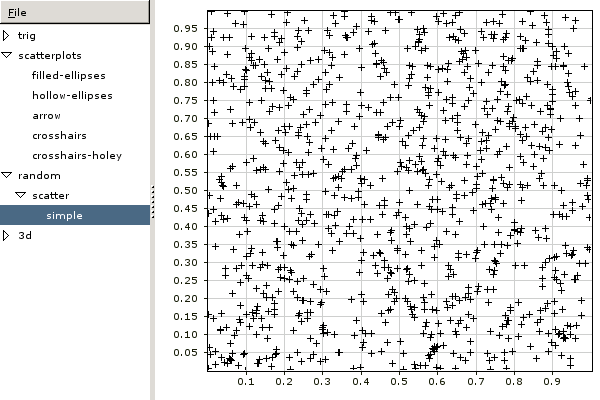Viewport: 600px width, 400px height.
Task: Choose the arrow scatterplot item
Action: click(x=46, y=116)
